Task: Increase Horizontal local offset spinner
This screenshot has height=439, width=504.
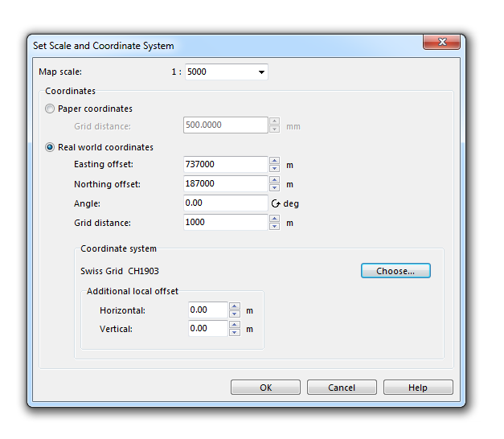Action: tap(235, 306)
